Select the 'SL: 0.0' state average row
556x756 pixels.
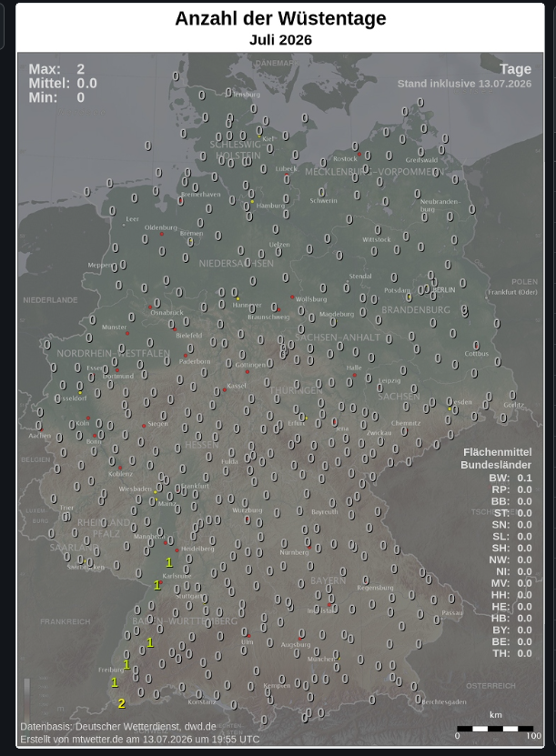(511, 537)
